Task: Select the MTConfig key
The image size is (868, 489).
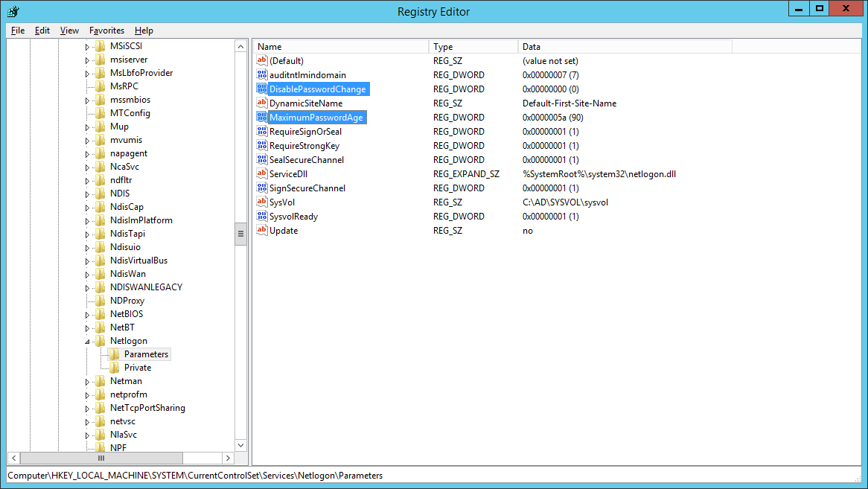Action: tap(130, 113)
